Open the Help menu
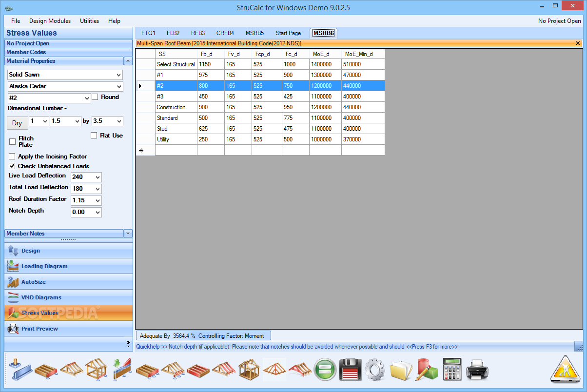This screenshot has height=392, width=587. click(114, 21)
